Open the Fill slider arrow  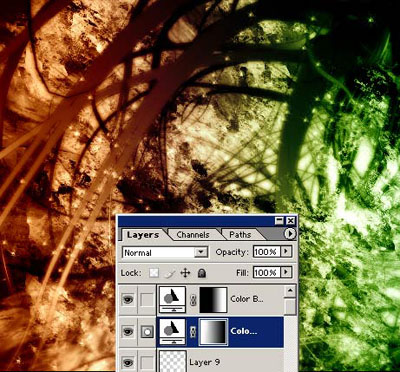(286, 272)
